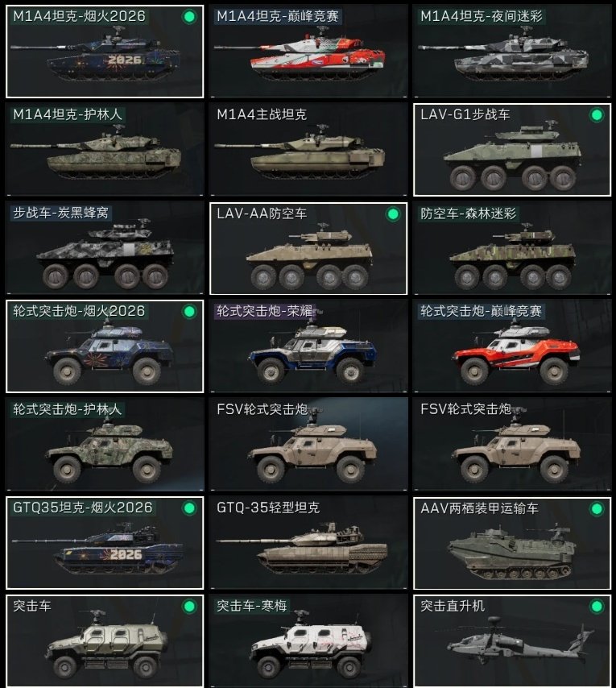Pick the M1A4坦克-夜间迷彩 camouflage skin
Viewport: 616px width, 688px height.
[x=512, y=52]
